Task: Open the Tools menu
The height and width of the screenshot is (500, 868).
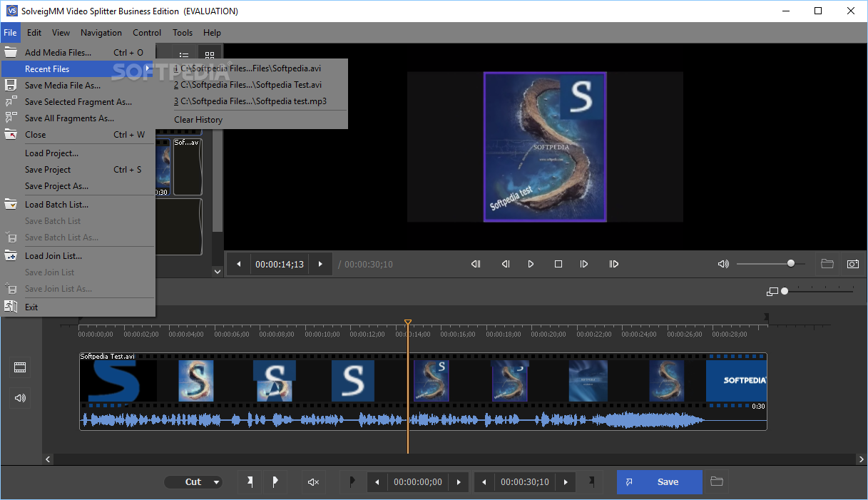Action: click(183, 33)
